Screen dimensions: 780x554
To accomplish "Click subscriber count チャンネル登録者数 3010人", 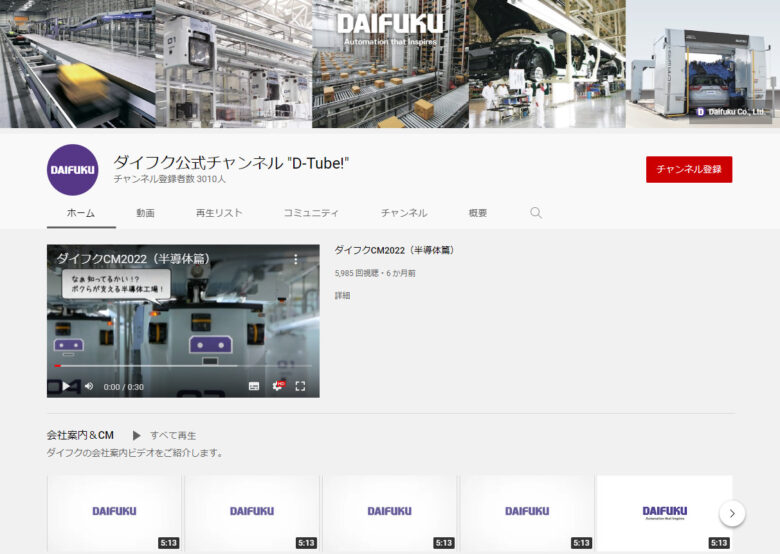I will [170, 179].
